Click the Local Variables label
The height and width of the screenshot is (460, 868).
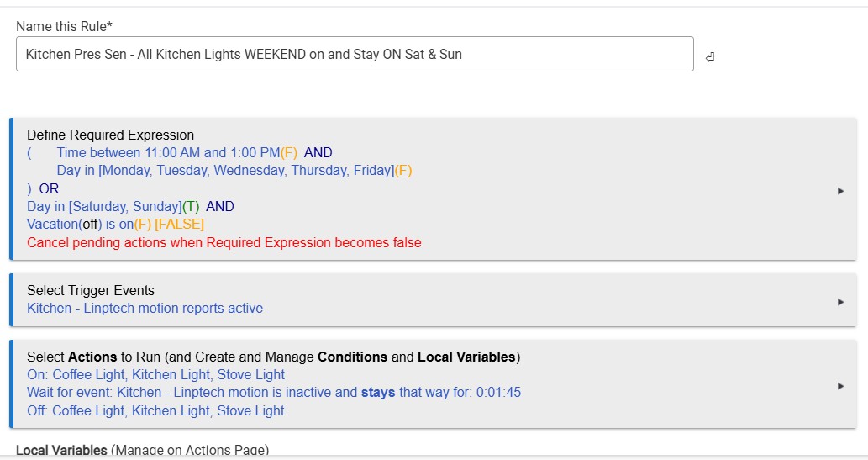click(60, 451)
